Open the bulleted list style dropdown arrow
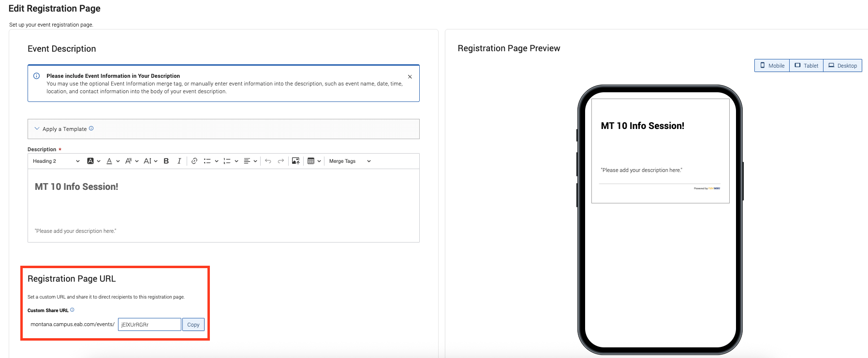The width and height of the screenshot is (868, 358). click(x=217, y=161)
